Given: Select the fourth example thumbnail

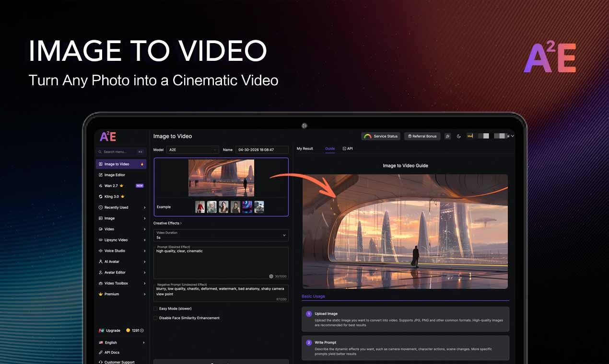Looking at the screenshot, I should coord(235,207).
